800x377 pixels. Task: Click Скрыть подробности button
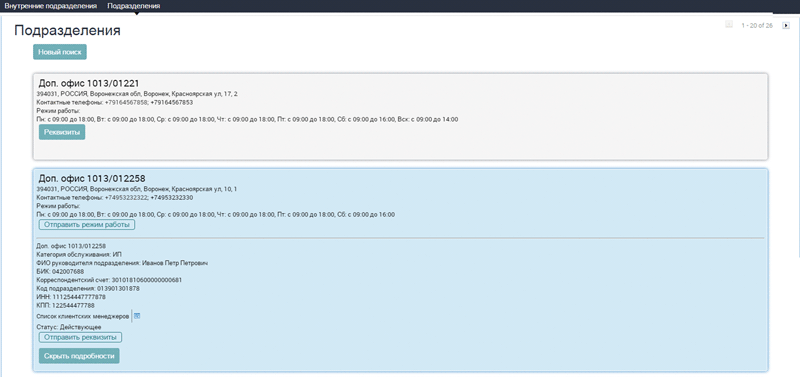tap(79, 356)
